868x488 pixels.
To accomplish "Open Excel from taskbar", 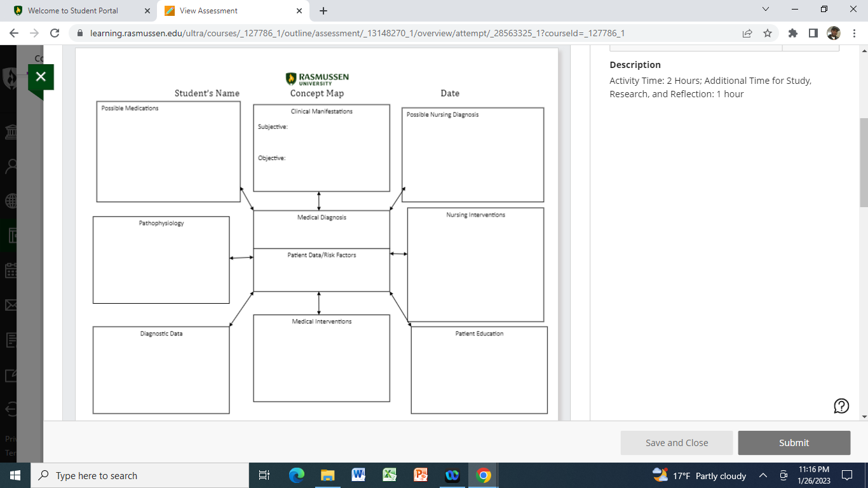I will 390,475.
